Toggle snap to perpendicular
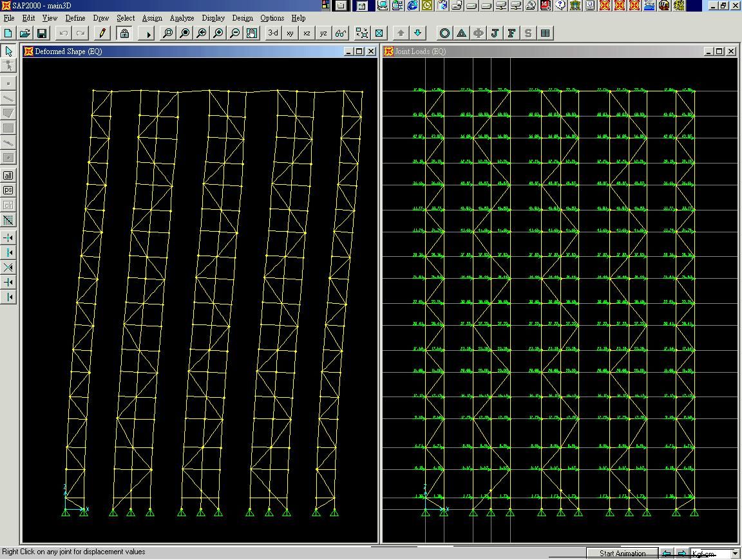 (8, 283)
